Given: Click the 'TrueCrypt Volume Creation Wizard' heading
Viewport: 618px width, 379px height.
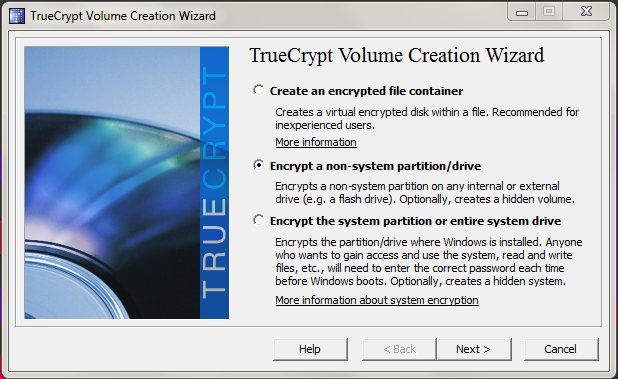Looking at the screenshot, I should tap(396, 56).
